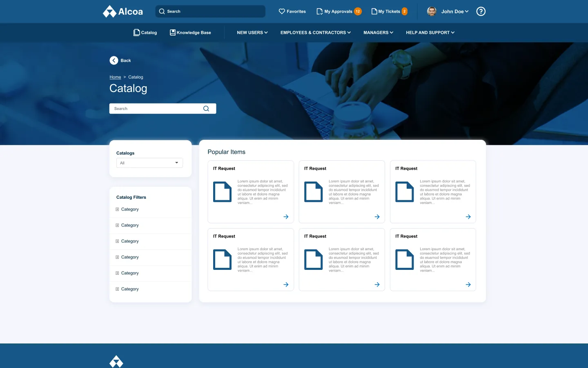Expand the fourth Category filter

(117, 257)
